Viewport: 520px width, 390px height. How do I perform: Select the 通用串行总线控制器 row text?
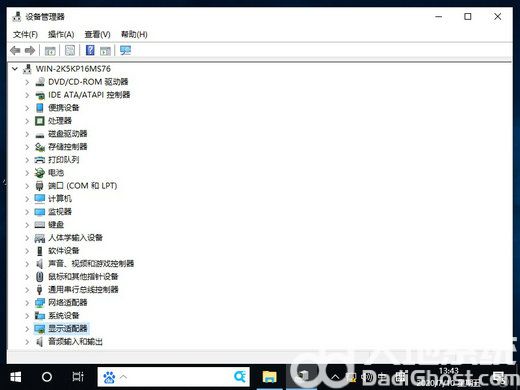[x=83, y=290]
